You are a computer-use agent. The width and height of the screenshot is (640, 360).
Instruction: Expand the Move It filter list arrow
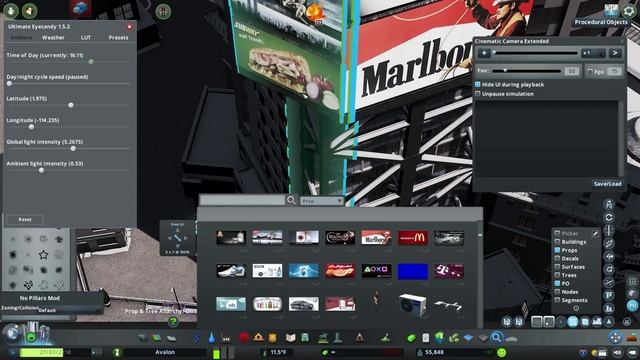pos(576,309)
